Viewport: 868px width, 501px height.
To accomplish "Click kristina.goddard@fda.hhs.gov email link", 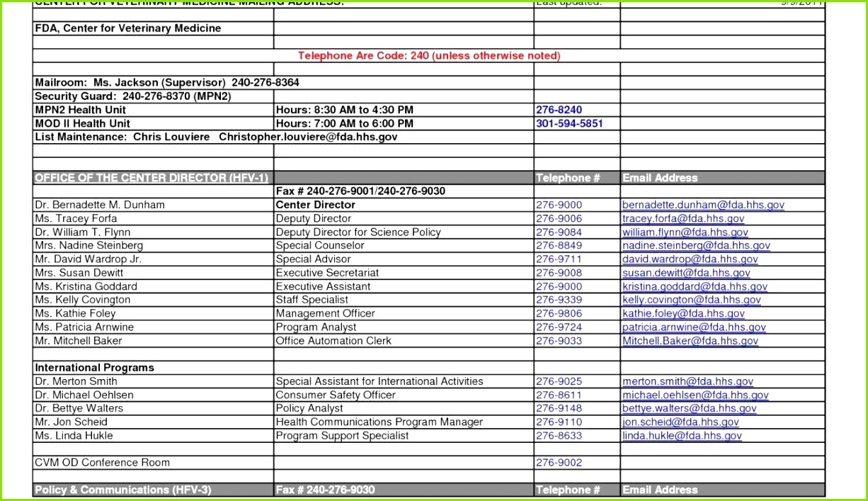I will pyautogui.click(x=695, y=286).
